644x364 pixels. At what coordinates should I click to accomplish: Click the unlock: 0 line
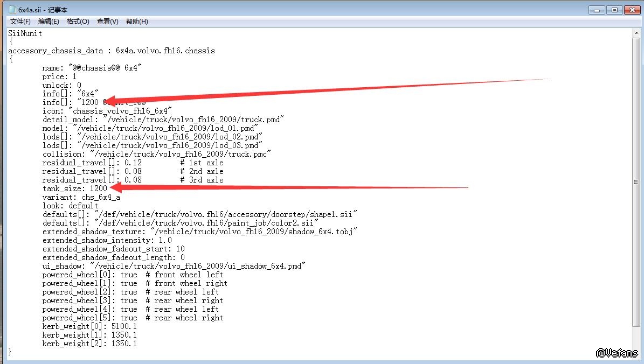coord(61,85)
